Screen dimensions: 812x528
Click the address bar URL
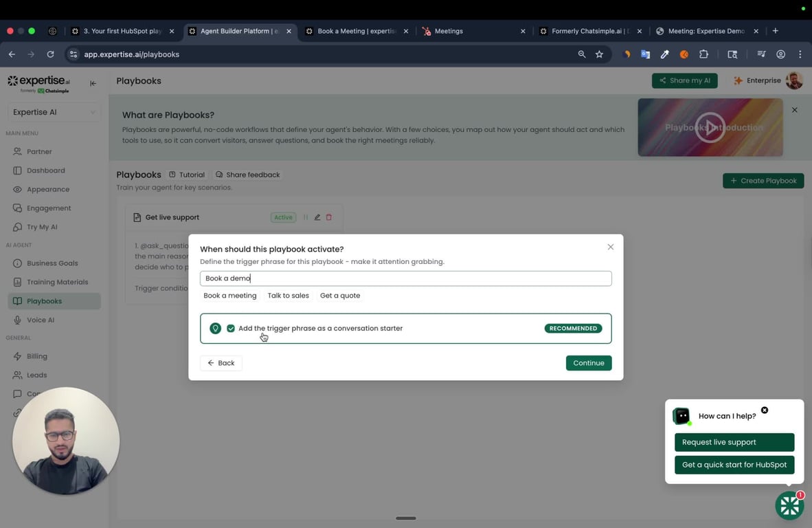[131, 54]
